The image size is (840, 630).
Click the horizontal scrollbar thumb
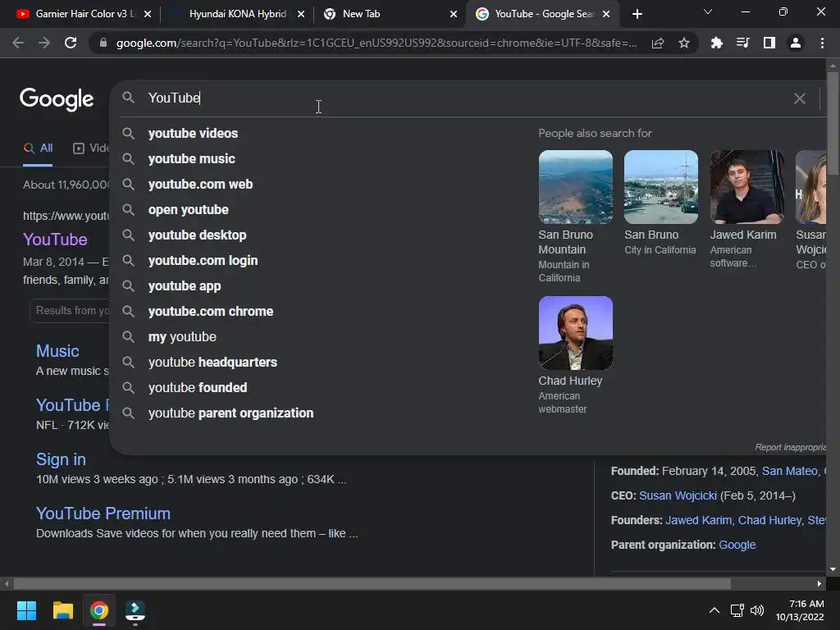point(372,583)
